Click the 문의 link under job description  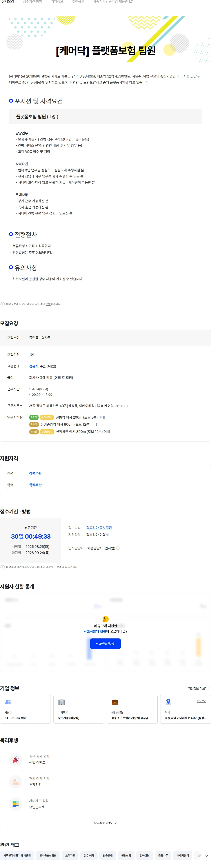point(48,304)
